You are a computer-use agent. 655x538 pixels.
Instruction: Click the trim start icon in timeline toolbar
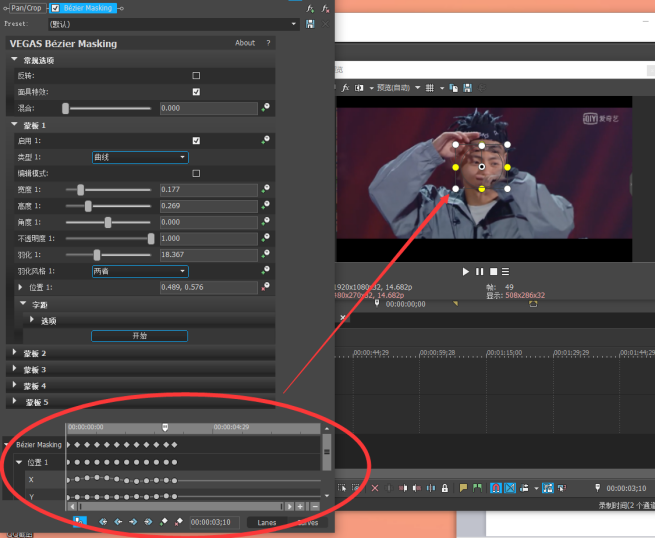(x=403, y=488)
